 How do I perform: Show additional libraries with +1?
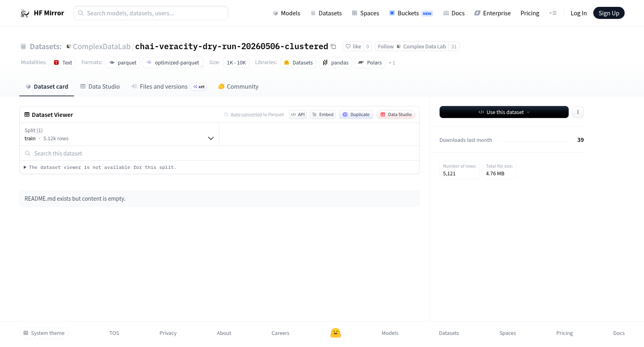(392, 62)
